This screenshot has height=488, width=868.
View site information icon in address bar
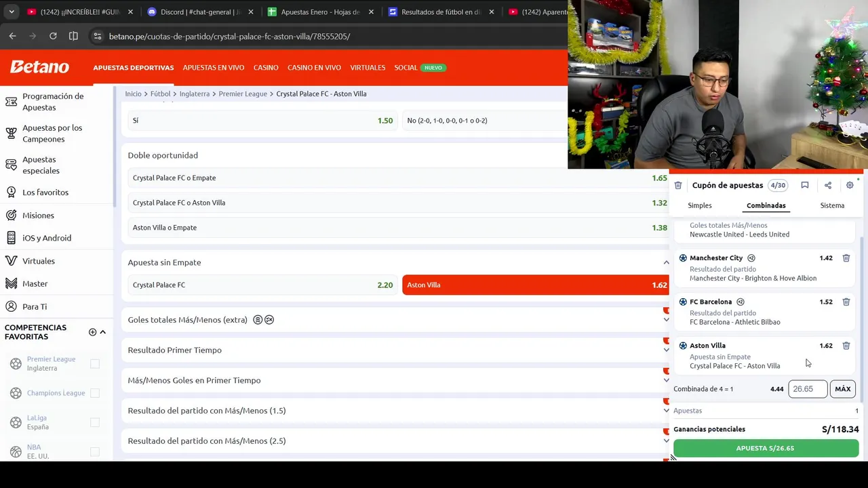point(97,36)
